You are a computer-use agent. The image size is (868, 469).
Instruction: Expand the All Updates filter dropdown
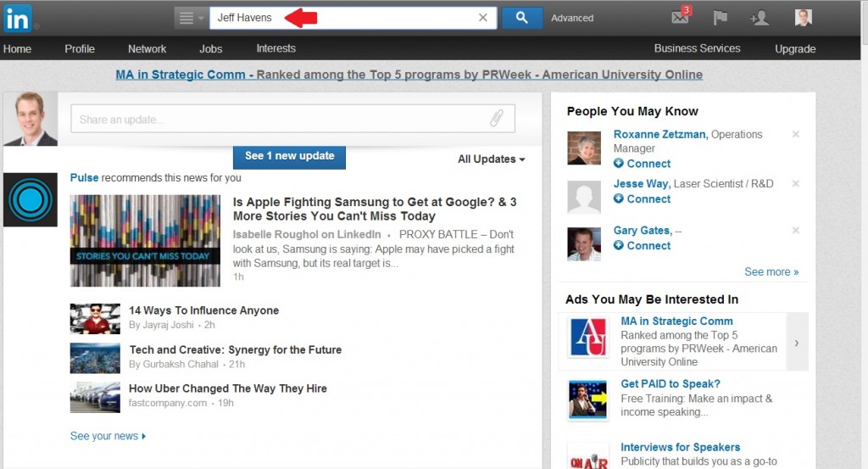click(491, 159)
